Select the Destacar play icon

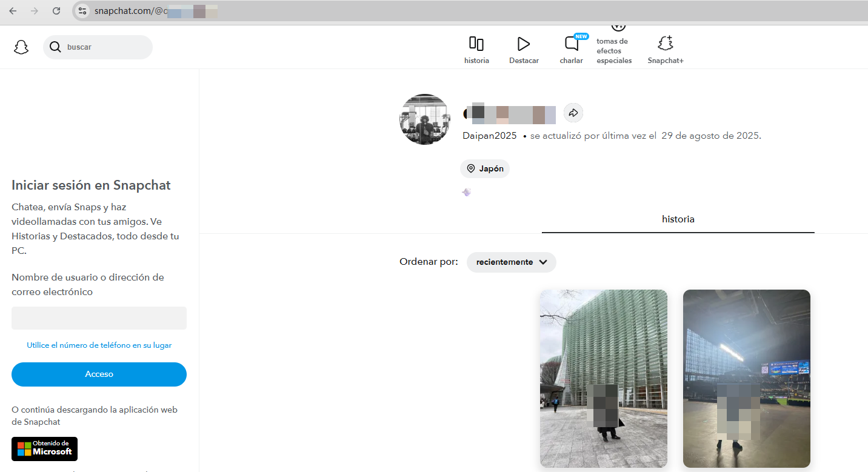click(x=523, y=43)
